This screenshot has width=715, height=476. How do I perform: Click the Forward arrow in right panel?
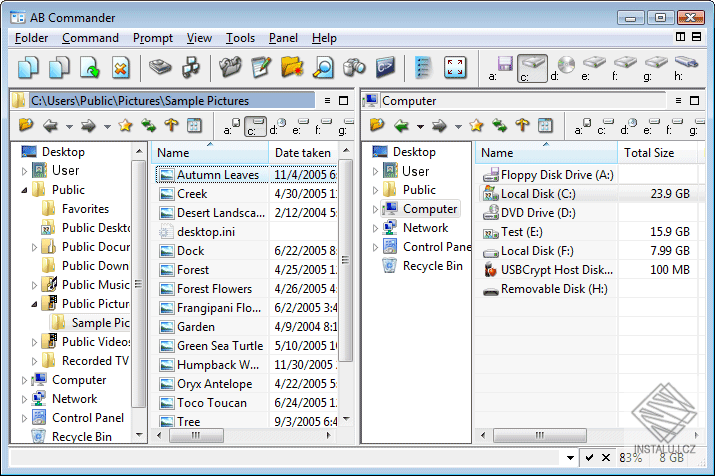(439, 125)
